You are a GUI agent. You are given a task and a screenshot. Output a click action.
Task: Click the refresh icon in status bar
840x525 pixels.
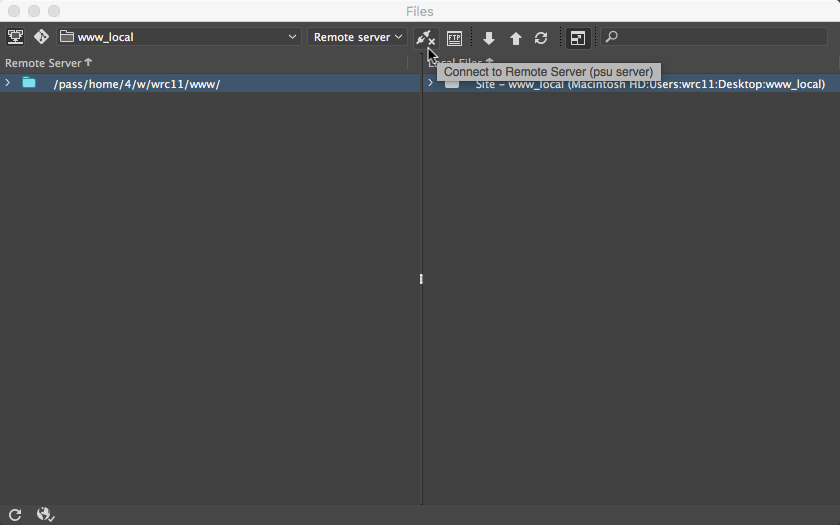point(15,514)
